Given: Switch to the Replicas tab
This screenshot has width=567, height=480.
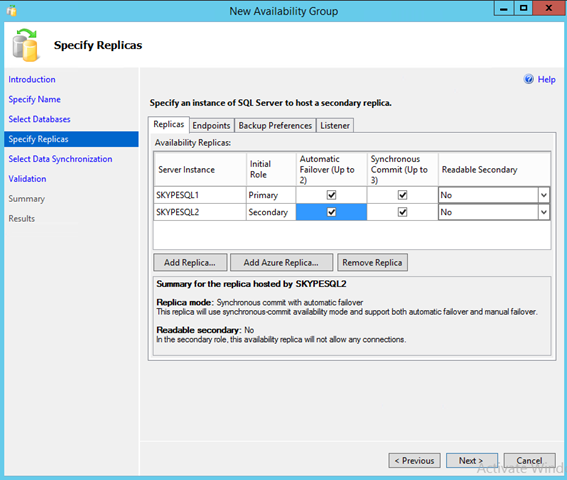Looking at the screenshot, I should 169,124.
